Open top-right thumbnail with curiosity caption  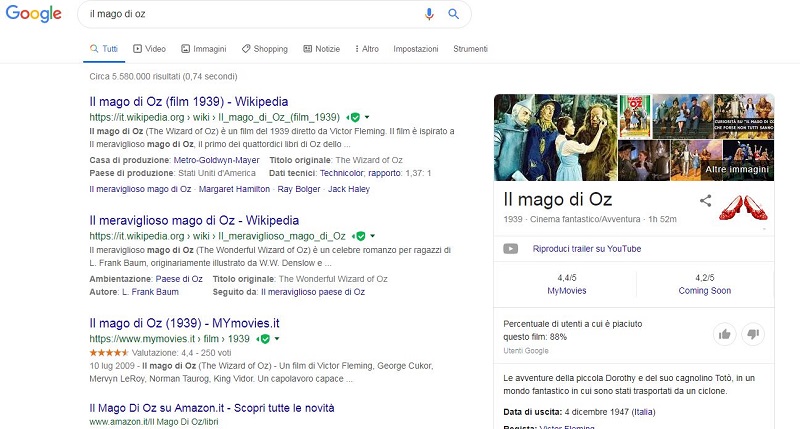[x=744, y=116]
